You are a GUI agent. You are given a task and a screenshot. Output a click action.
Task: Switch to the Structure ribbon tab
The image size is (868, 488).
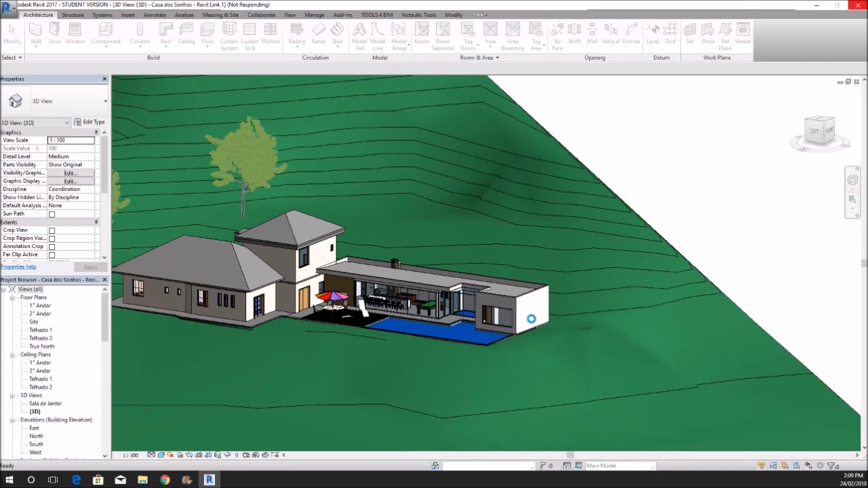point(73,15)
